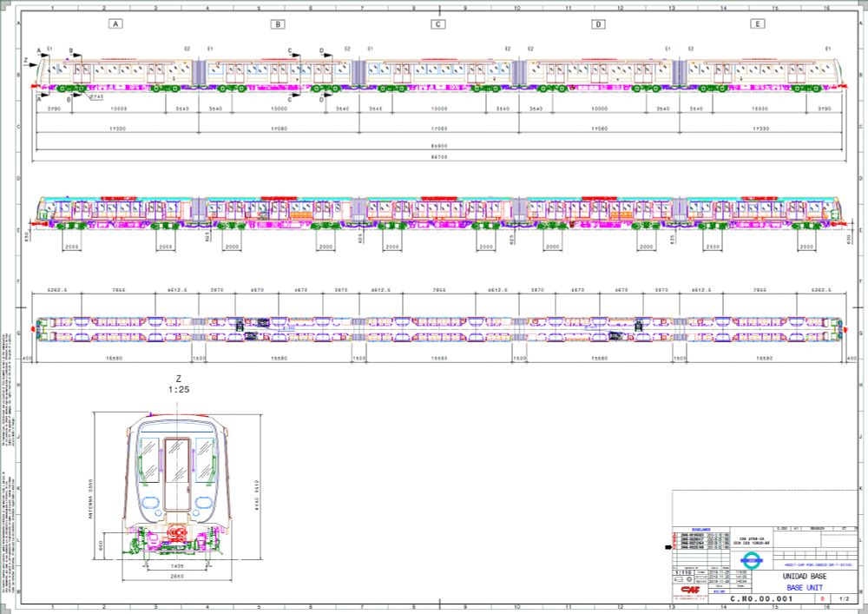The image size is (868, 614).
Task: Select the UNIDAD BASE title text
Action: pyautogui.click(x=805, y=577)
